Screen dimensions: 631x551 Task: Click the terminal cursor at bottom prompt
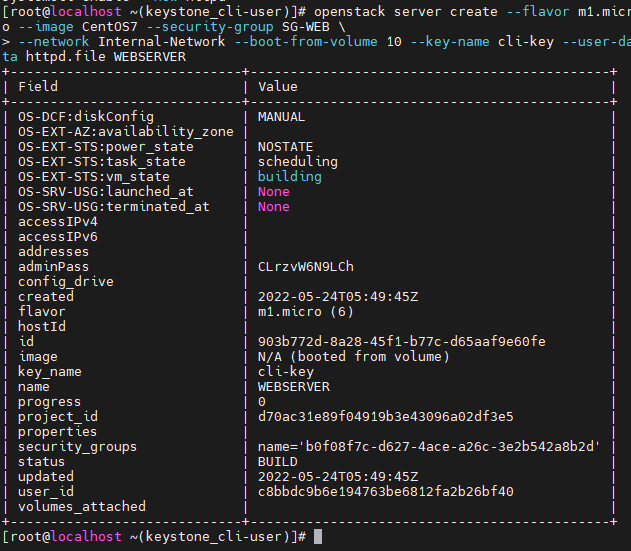click(x=318, y=537)
